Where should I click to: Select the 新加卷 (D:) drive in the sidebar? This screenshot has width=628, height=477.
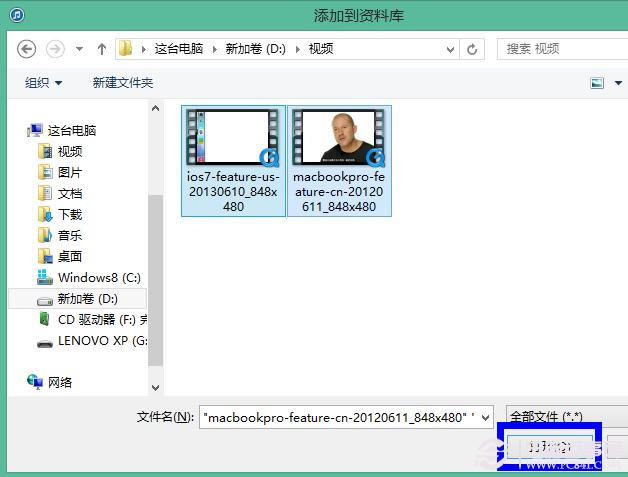click(77, 299)
